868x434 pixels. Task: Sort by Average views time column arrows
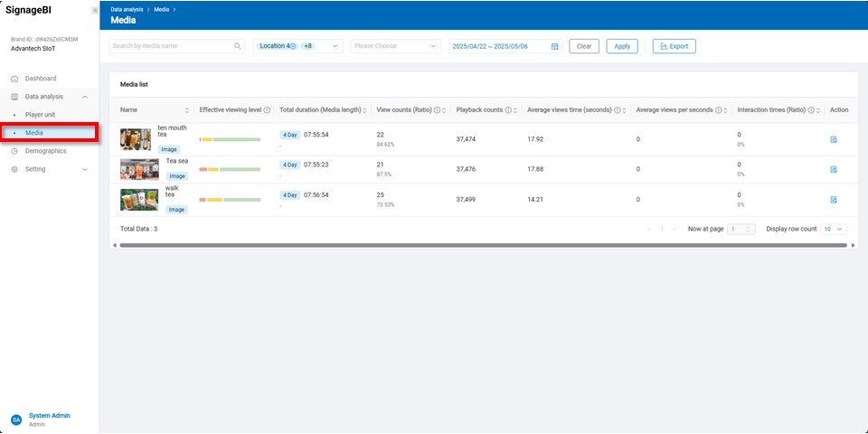[x=625, y=110]
